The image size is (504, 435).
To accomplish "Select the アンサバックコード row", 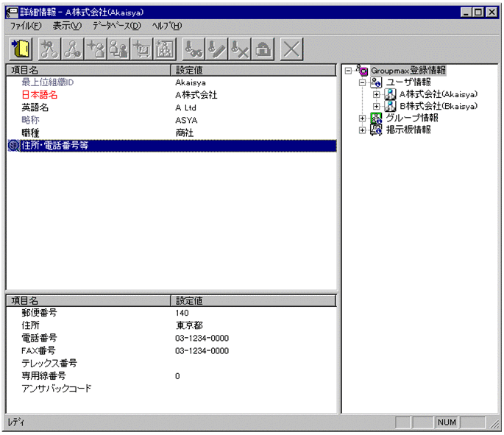I will [171, 389].
